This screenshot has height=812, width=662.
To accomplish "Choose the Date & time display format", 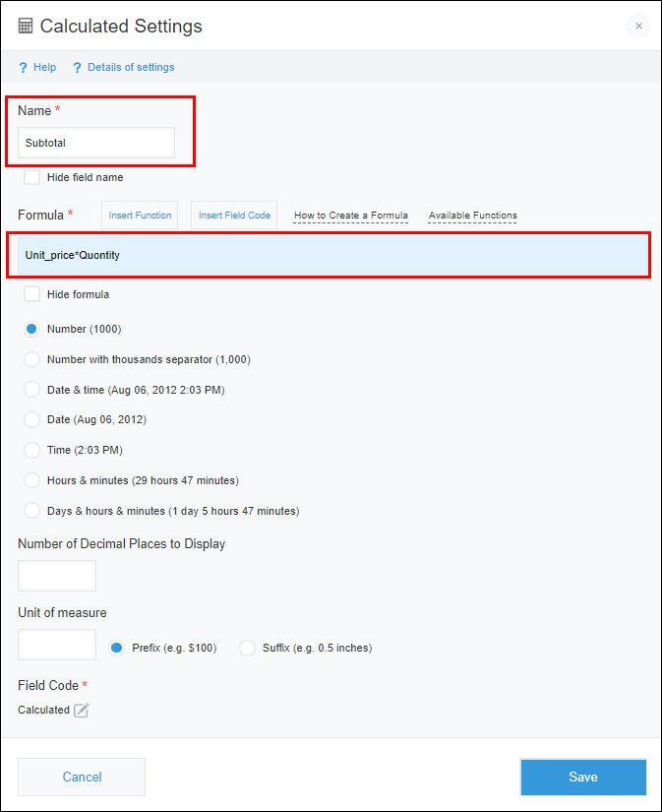I will tap(30, 390).
